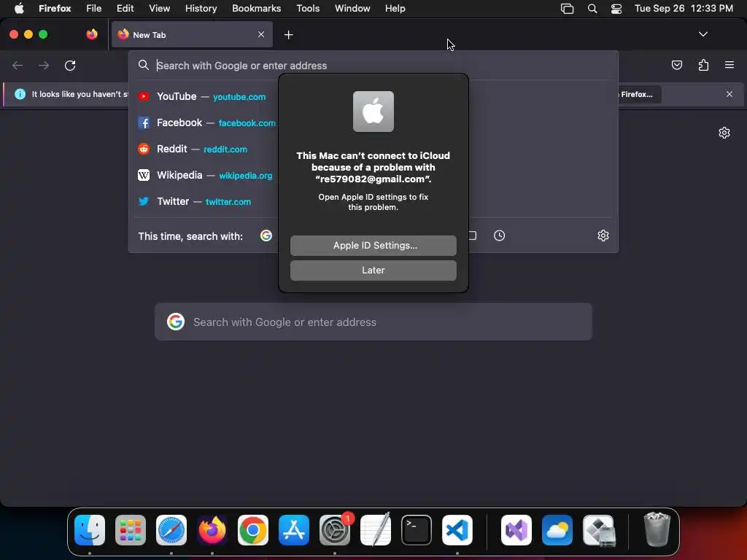The height and width of the screenshot is (560, 747).
Task: Open System Settings from the Dock
Action: [x=335, y=530]
